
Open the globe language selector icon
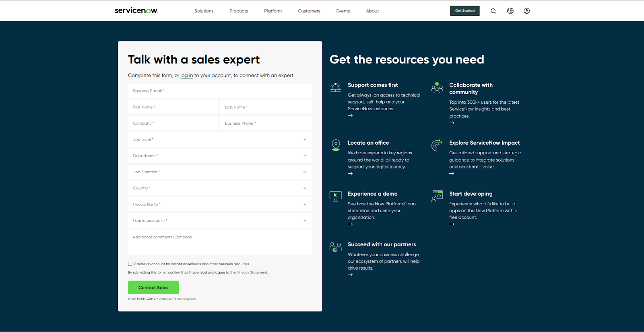(x=510, y=11)
